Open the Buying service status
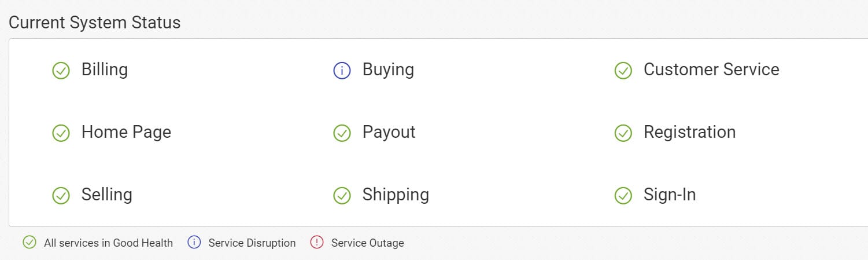 pos(388,69)
